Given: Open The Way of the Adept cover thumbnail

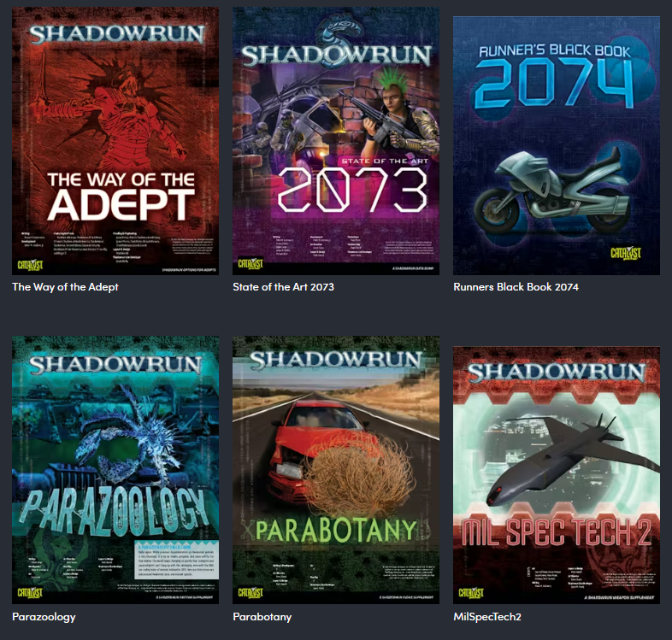Looking at the screenshot, I should 115,141.
